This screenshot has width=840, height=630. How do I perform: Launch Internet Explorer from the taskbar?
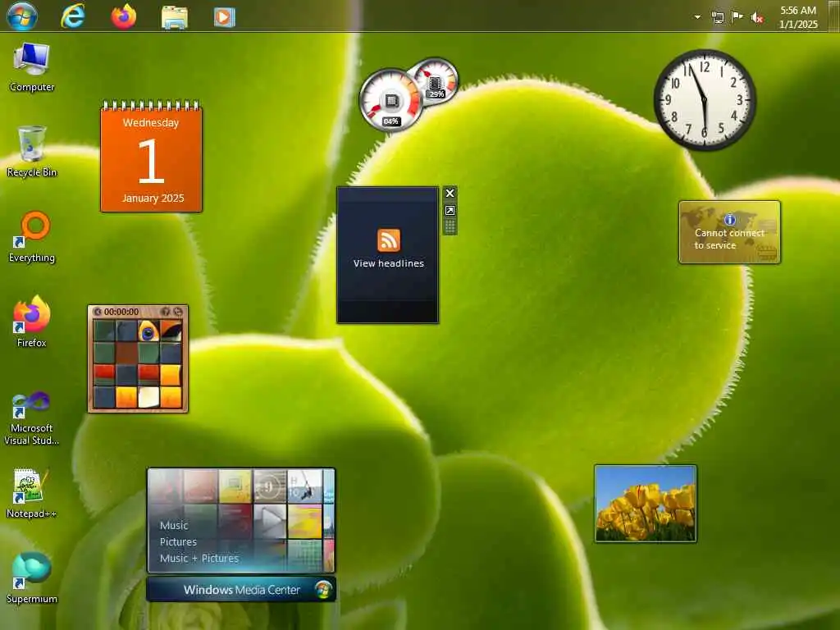[72, 16]
